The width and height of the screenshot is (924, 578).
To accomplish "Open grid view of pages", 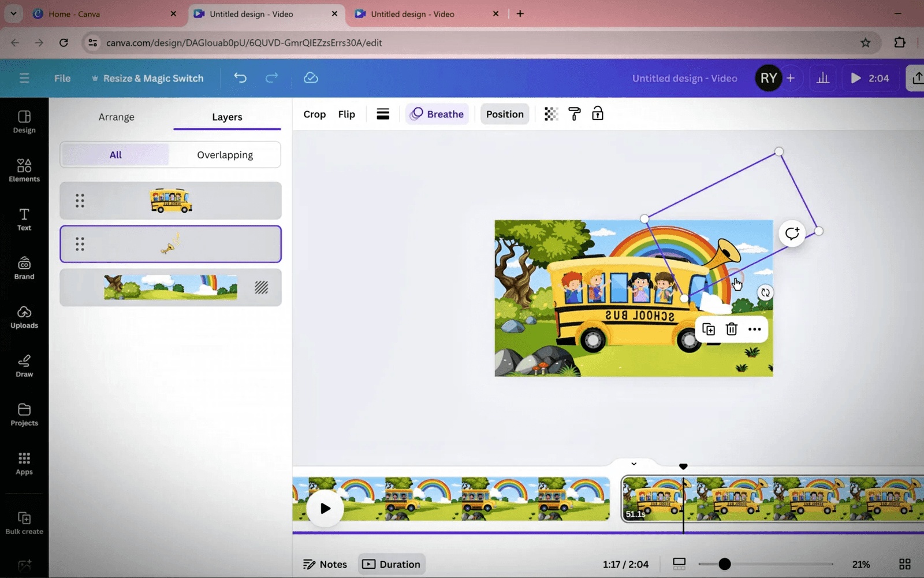I will click(905, 564).
